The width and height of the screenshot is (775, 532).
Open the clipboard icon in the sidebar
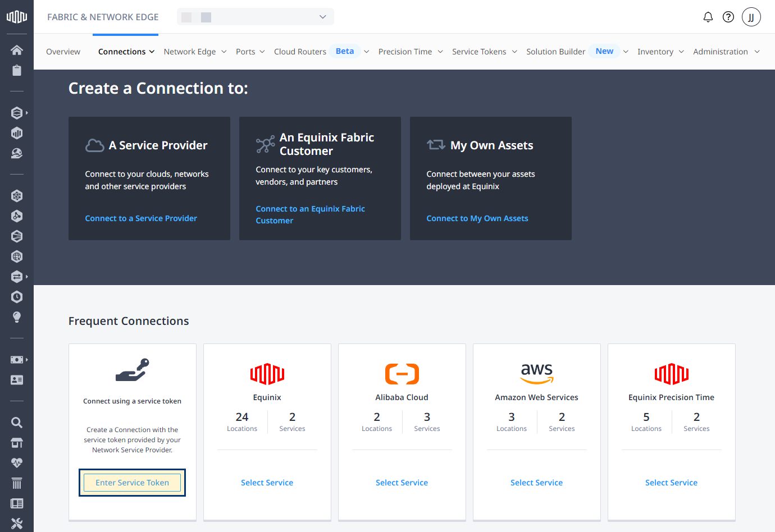tap(17, 70)
